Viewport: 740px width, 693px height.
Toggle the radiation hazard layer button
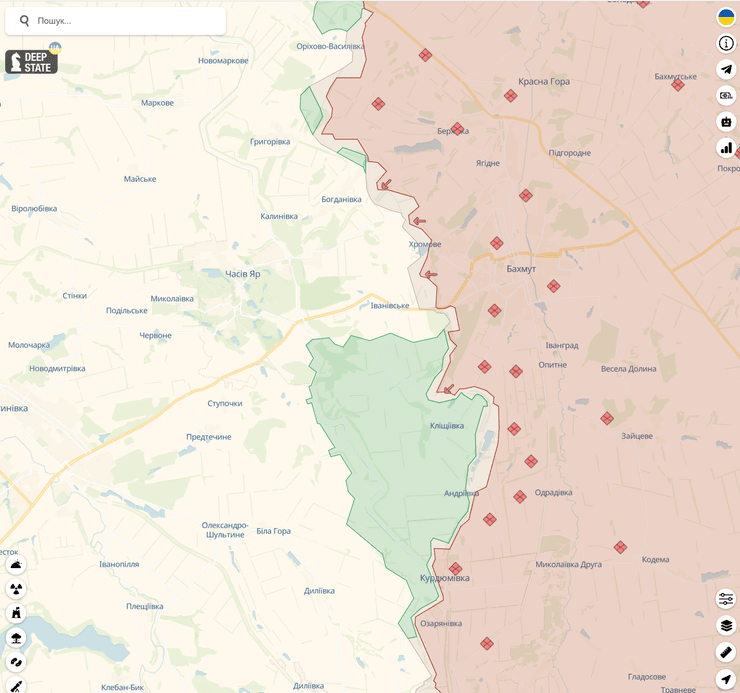(16, 589)
